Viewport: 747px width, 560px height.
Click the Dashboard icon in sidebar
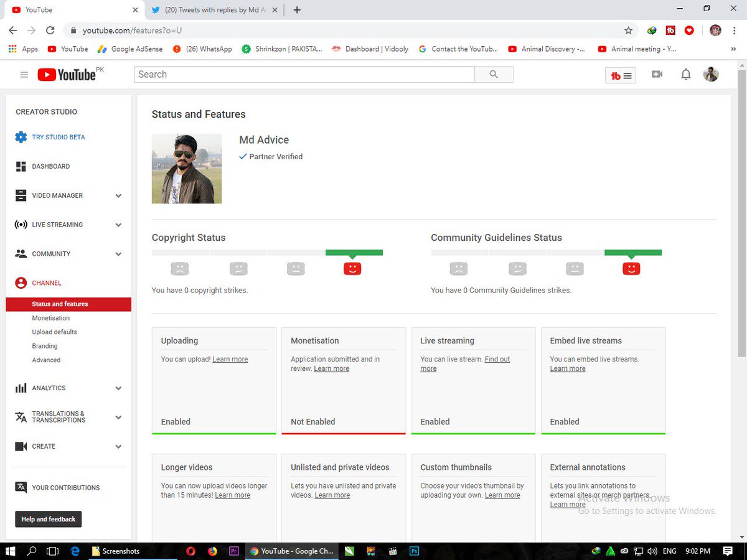(21, 166)
